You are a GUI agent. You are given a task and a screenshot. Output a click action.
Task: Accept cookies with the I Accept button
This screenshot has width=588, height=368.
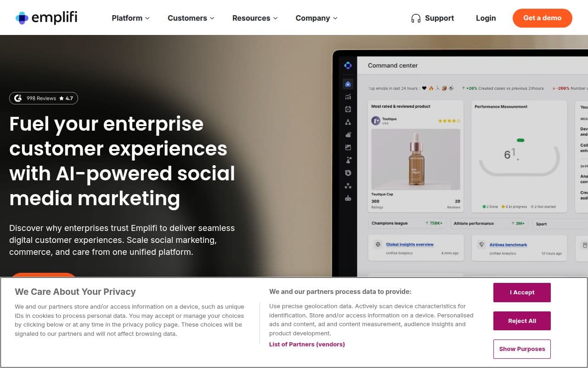[x=522, y=292]
